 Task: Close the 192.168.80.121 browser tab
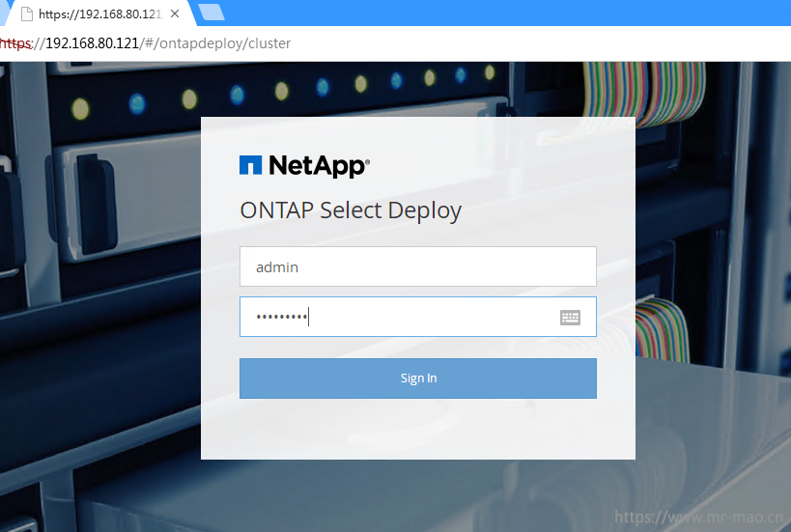click(x=175, y=14)
